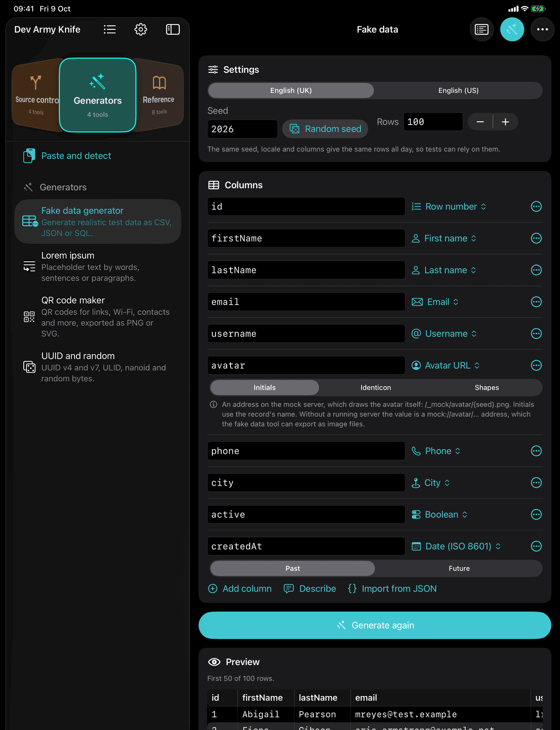Viewport: 560px width, 730px height.
Task: Open the Phone type dropdown
Action: click(x=436, y=451)
